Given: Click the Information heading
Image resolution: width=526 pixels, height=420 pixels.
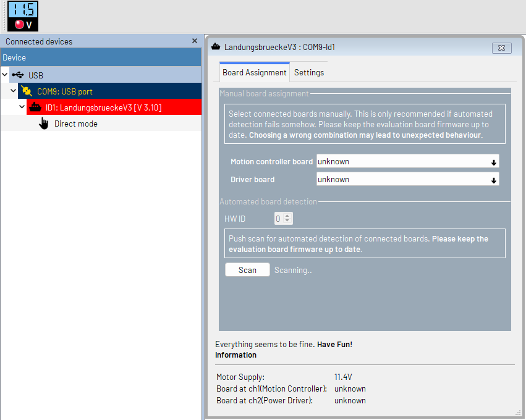Looking at the screenshot, I should coord(235,355).
